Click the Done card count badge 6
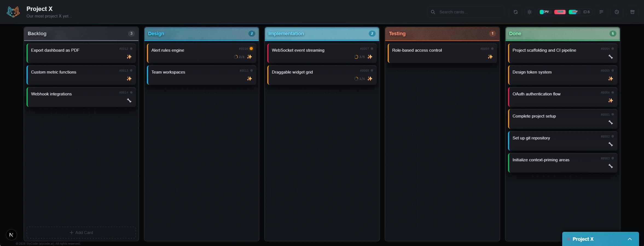The image size is (644, 246). click(613, 34)
